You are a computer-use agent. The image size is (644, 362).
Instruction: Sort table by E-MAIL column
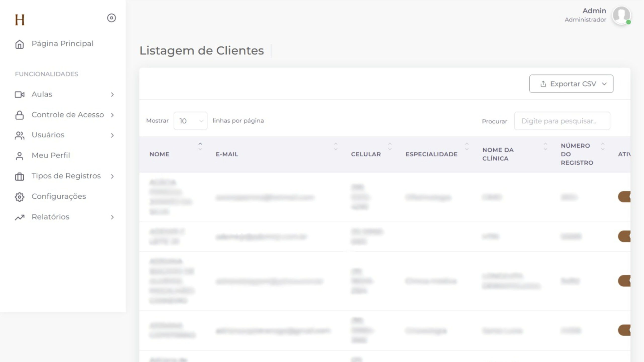click(x=227, y=154)
